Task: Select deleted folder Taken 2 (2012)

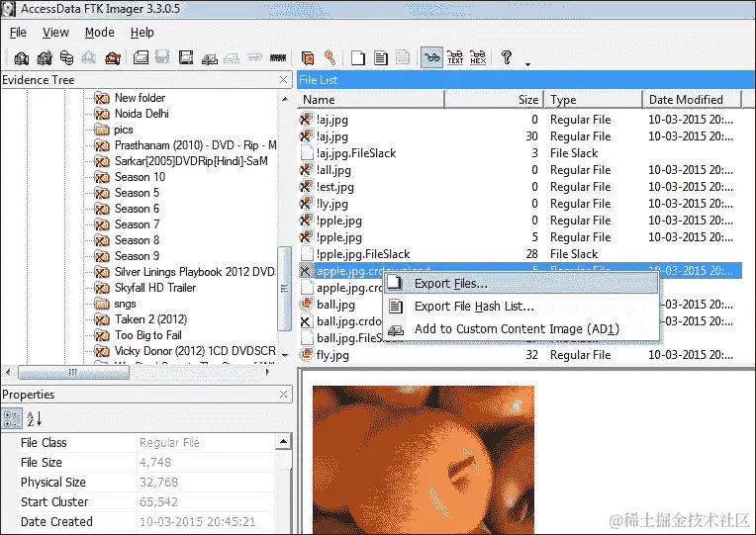Action: coord(150,319)
